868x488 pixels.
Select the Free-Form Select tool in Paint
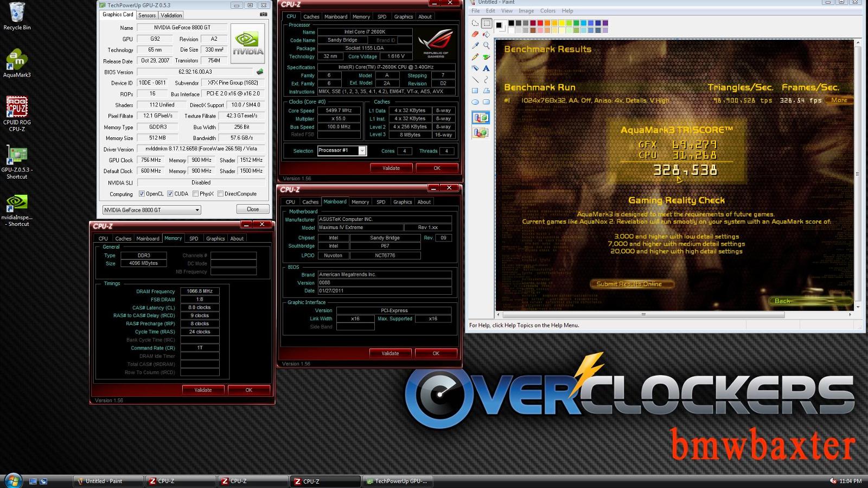pos(475,23)
